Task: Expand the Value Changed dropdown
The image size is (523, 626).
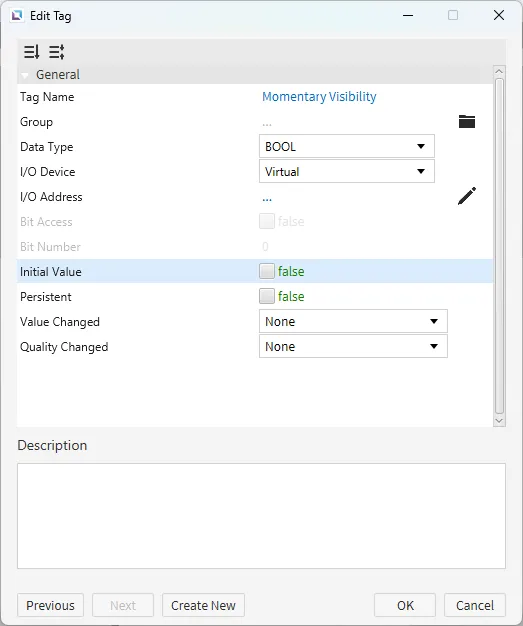Action: click(353, 321)
